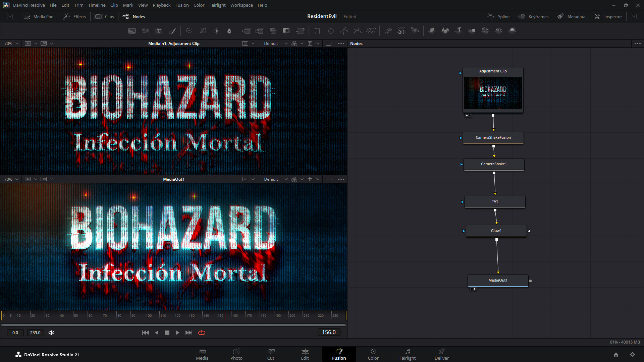Add a Spot Light node from the toolbar
Image resolution: width=644 pixels, height=362 pixels.
(499, 31)
